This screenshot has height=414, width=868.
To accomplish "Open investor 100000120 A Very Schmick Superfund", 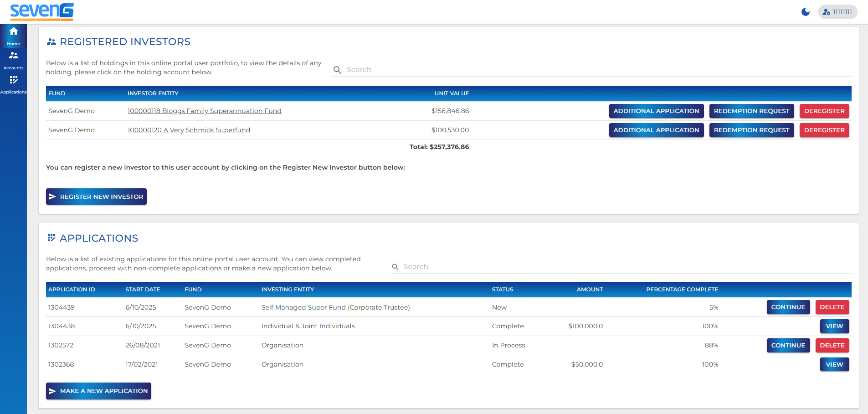I will pyautogui.click(x=189, y=130).
